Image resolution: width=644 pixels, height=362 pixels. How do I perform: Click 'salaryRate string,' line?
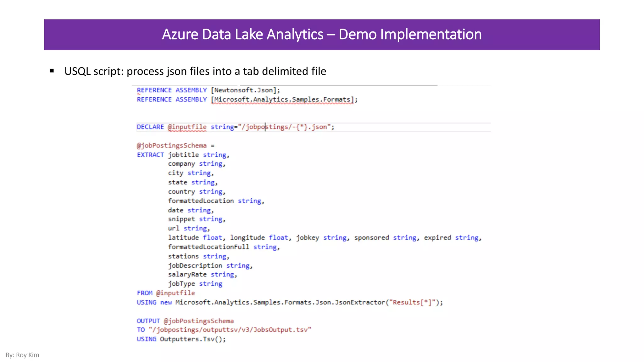[203, 275]
